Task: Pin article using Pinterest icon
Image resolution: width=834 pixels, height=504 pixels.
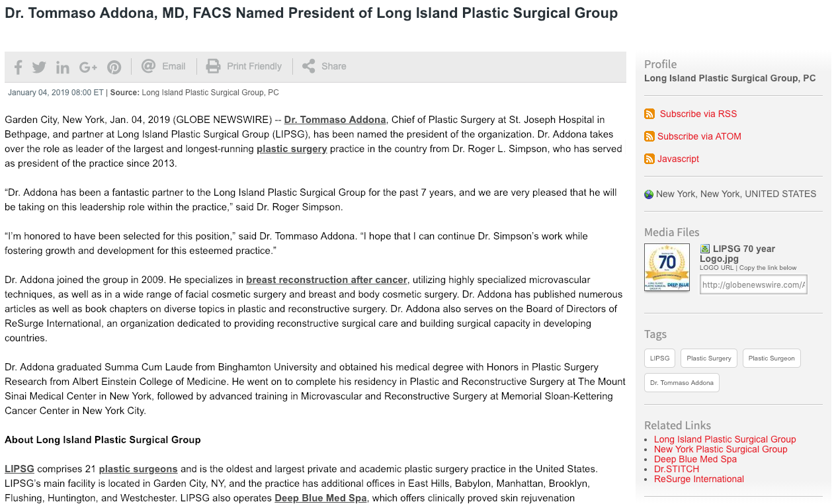Action: (114, 67)
